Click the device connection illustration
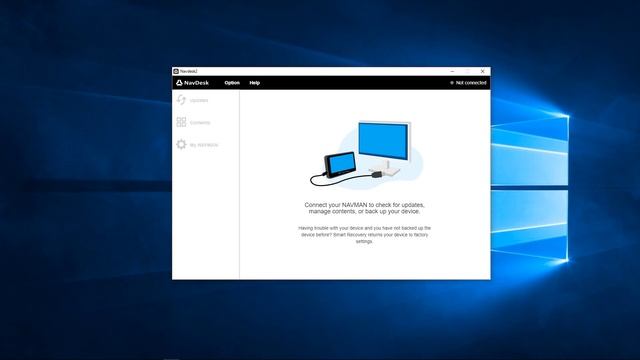Screen dimensions: 640x360 366,154
